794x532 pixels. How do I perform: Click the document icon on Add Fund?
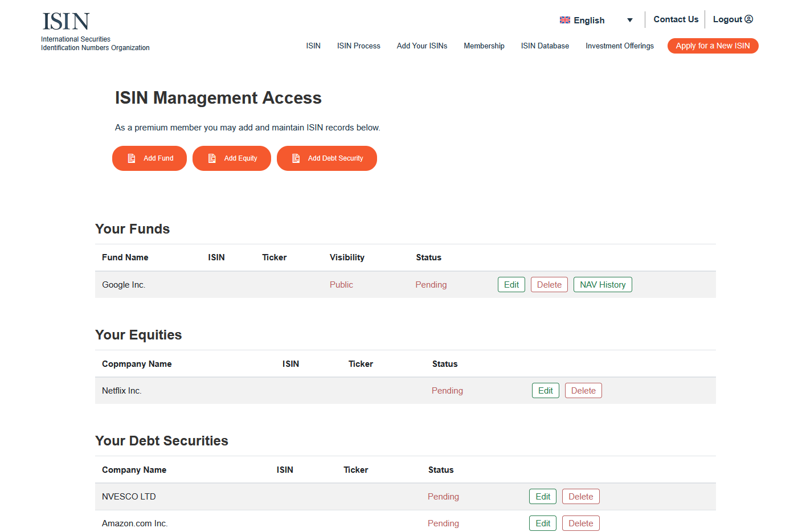(132, 158)
